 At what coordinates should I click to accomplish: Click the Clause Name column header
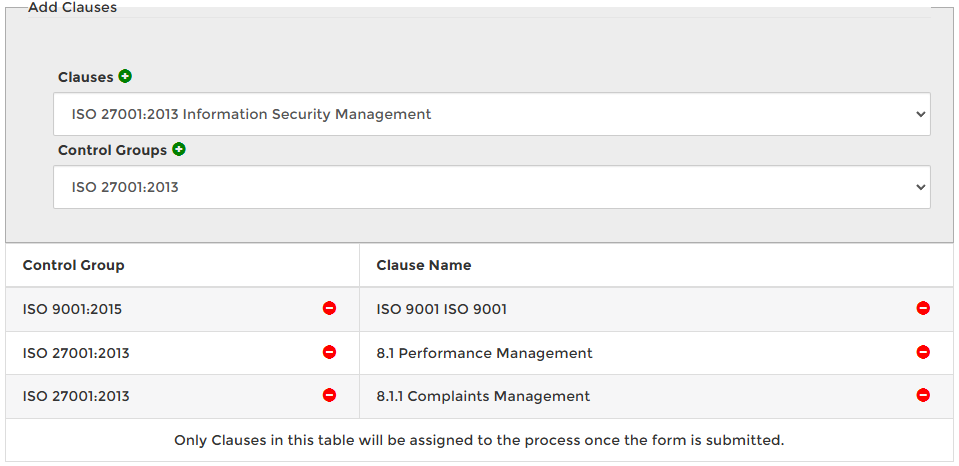point(424,265)
